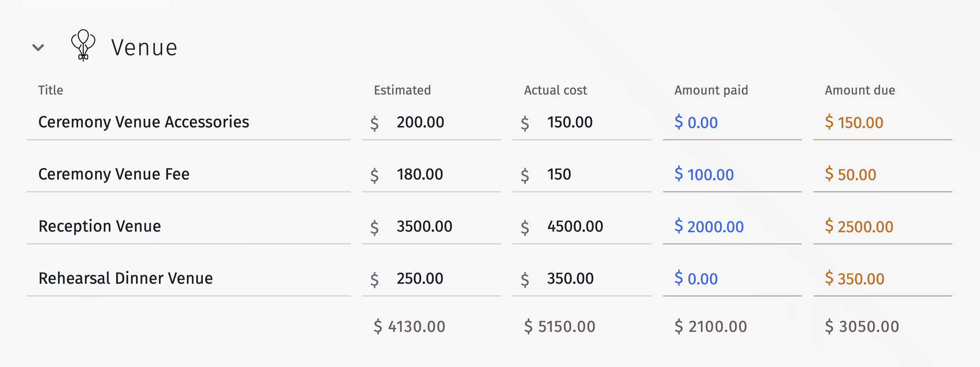Click the Actual cost column header
The width and height of the screenshot is (980, 367).
tap(555, 89)
